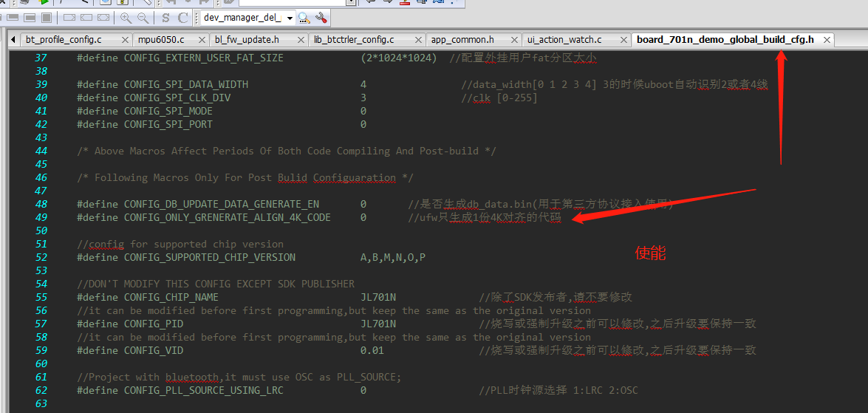Click CONFIG_DB_UPDATE_DATA_GENERATE_EN macro

tap(222, 205)
